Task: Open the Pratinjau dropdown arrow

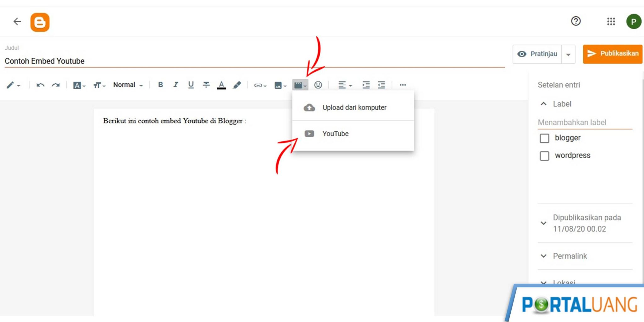Action: point(568,54)
